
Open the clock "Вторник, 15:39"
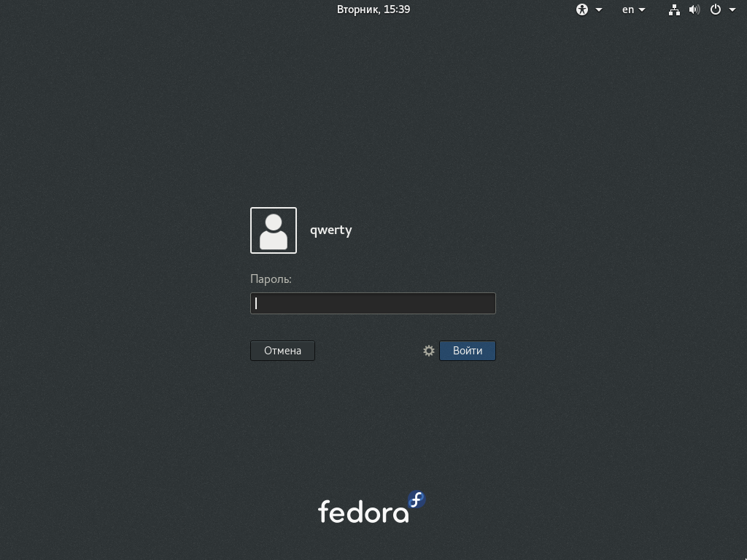click(x=373, y=9)
